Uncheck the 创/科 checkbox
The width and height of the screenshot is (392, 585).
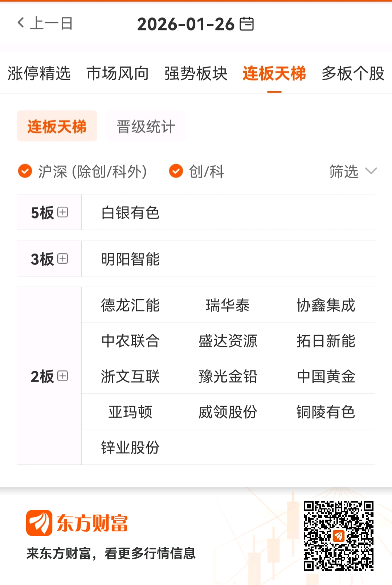(176, 171)
